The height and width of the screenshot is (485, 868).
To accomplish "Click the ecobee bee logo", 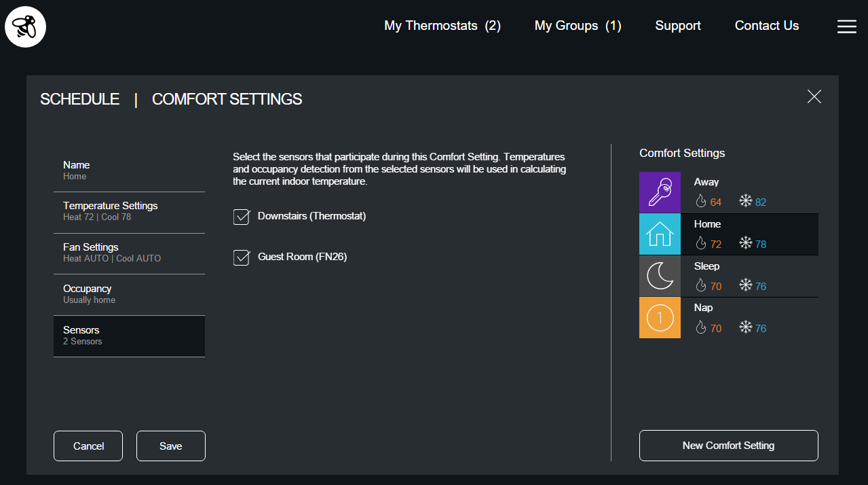I will point(25,26).
